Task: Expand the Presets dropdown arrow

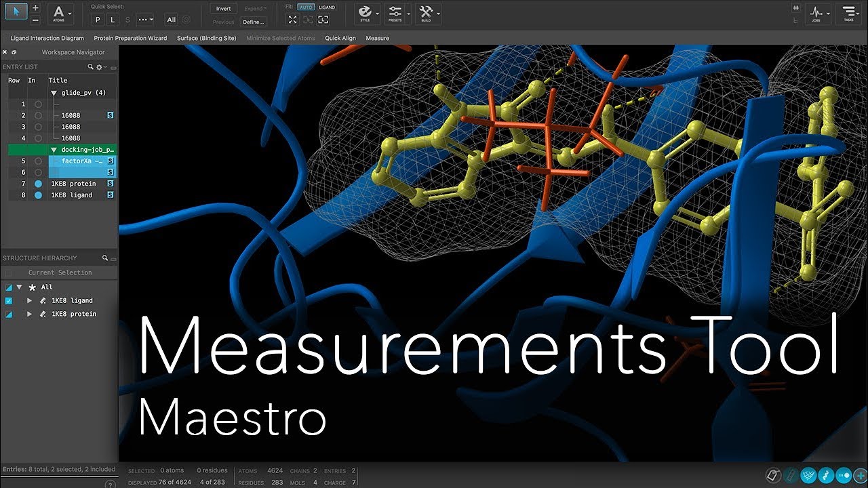Action: pyautogui.click(x=407, y=14)
